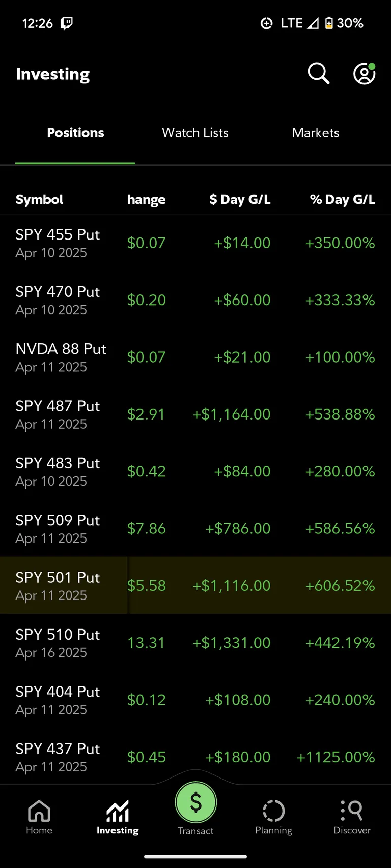Sort by % Day G/L column header

tap(342, 199)
